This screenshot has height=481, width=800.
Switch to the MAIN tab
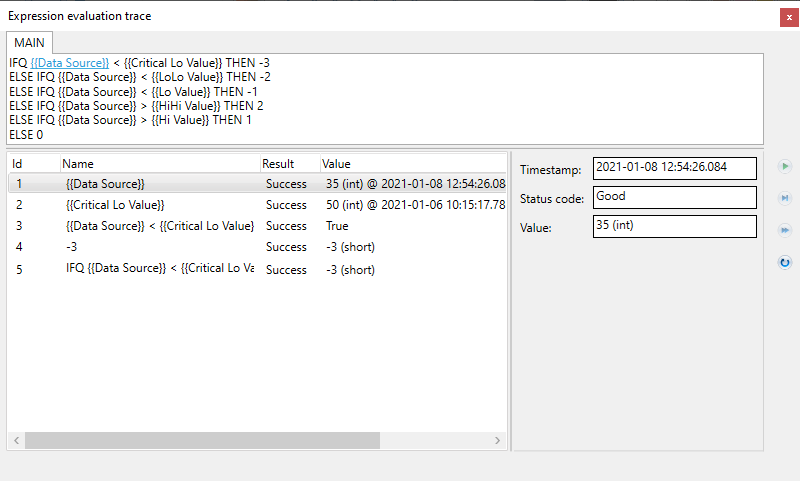[x=30, y=43]
